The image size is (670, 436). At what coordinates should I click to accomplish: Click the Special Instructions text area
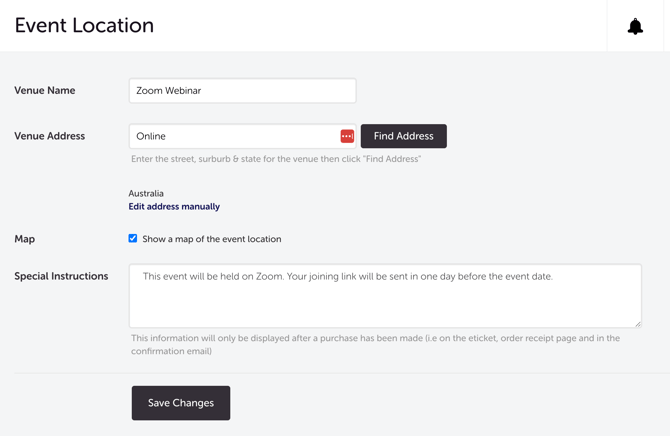[385, 296]
